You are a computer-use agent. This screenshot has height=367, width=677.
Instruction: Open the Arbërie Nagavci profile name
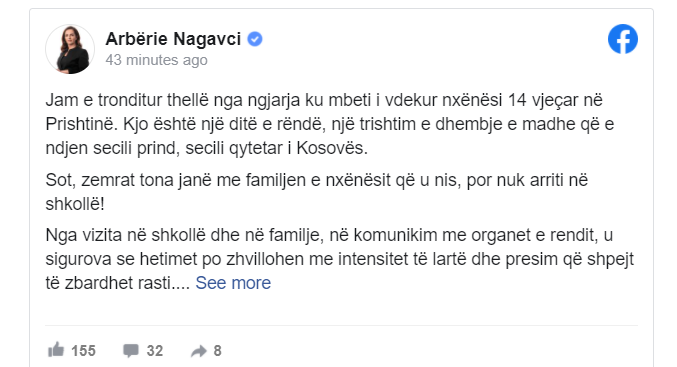(173, 39)
